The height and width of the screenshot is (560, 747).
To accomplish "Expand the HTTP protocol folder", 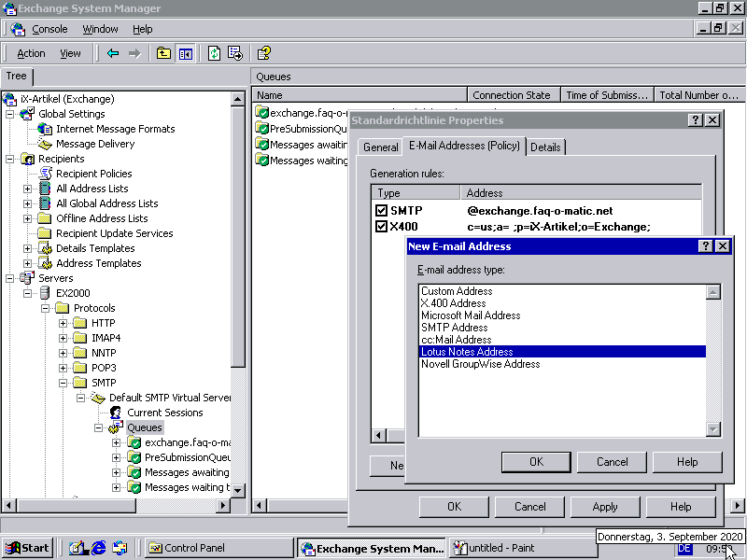I will [63, 323].
